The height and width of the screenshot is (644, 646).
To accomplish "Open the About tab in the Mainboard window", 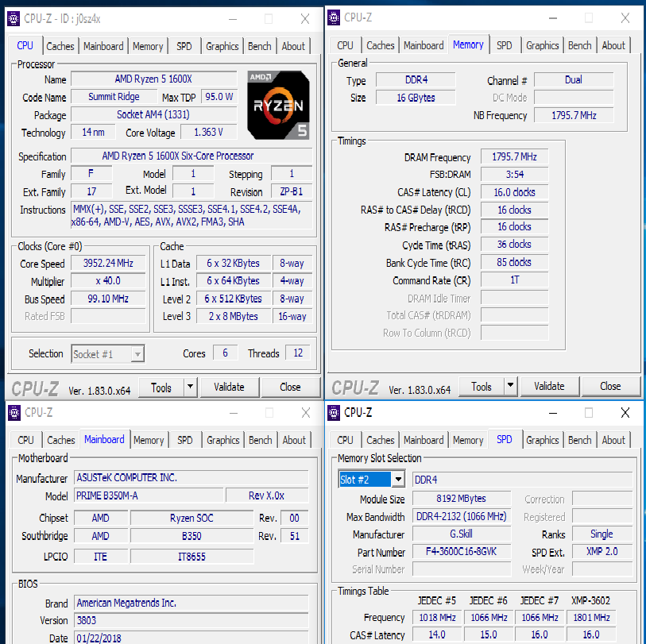I will tap(294, 440).
